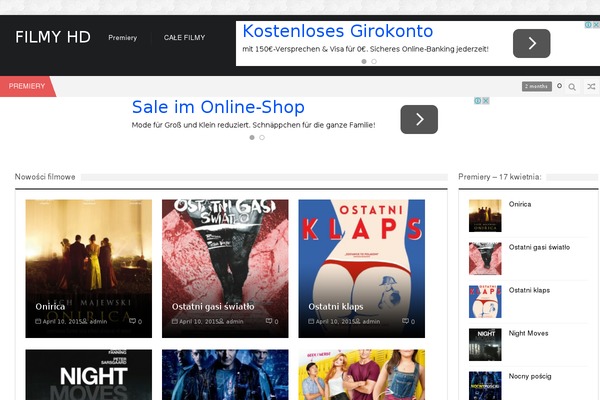Image resolution: width=600 pixels, height=400 pixels.
Task: Click comment icon on Ostatni gasi światło card
Action: (x=269, y=321)
